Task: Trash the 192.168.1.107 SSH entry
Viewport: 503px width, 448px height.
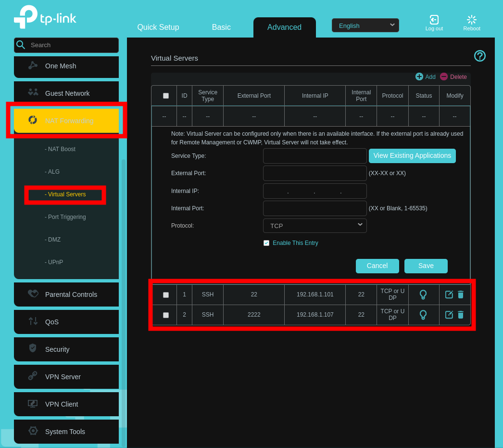Action: pyautogui.click(x=461, y=315)
